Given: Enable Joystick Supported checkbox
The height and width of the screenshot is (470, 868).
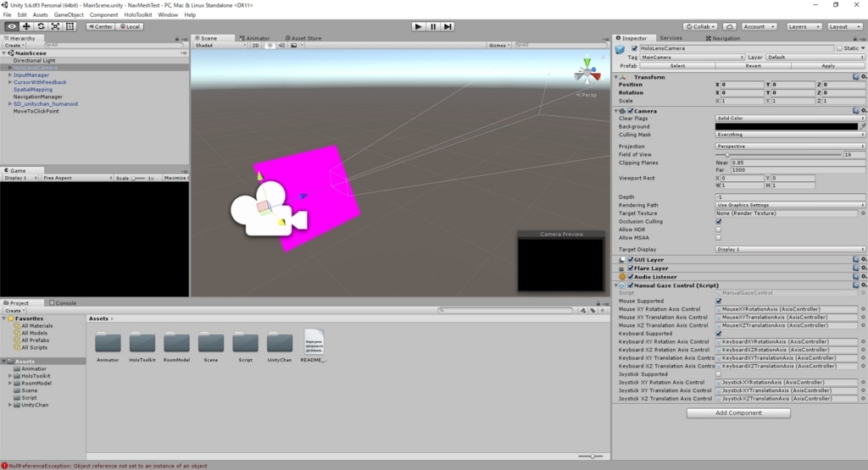Looking at the screenshot, I should [x=719, y=374].
